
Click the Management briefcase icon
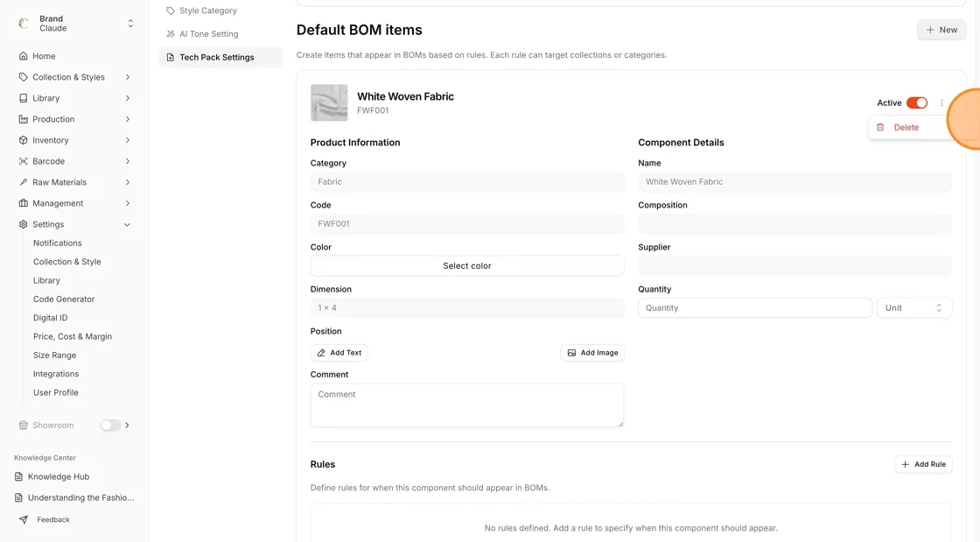pyautogui.click(x=23, y=203)
